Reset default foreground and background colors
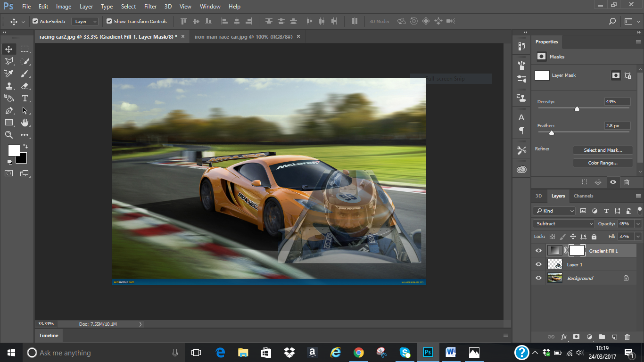644x362 pixels. pyautogui.click(x=9, y=162)
